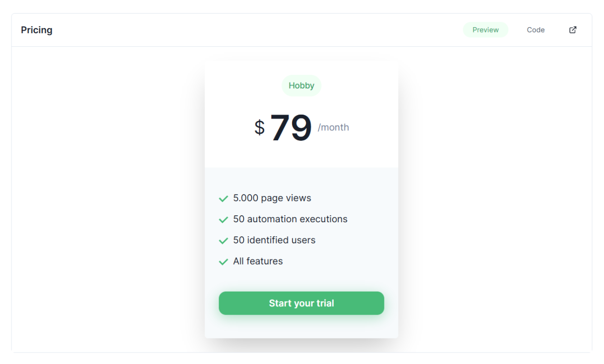Screen dimensions: 604x364
Task: Click the "All features" feature label
Action: click(x=257, y=261)
